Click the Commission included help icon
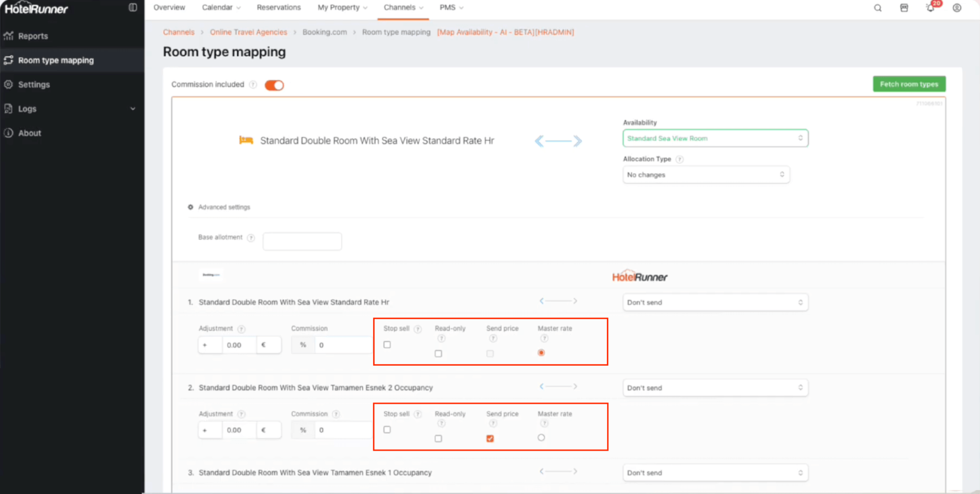The height and width of the screenshot is (494, 980). pos(253,85)
